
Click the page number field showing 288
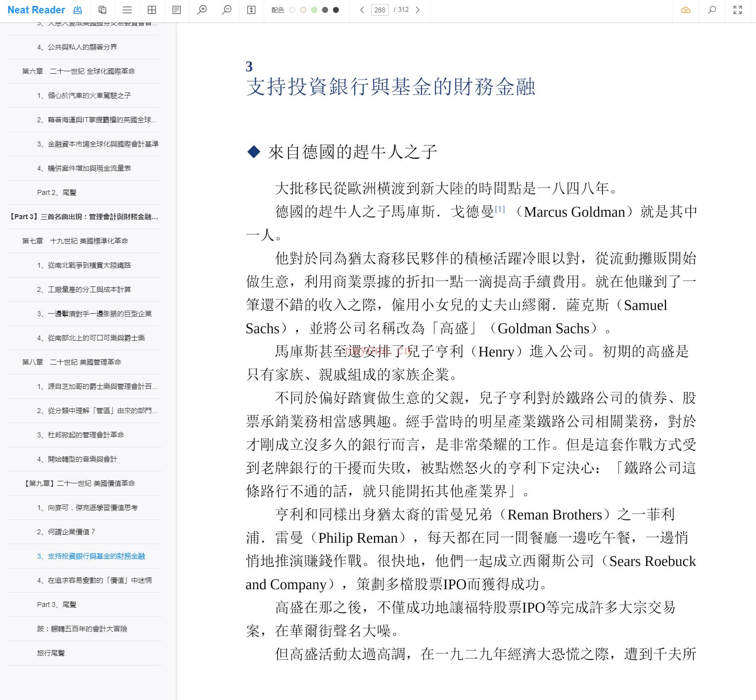click(x=380, y=10)
